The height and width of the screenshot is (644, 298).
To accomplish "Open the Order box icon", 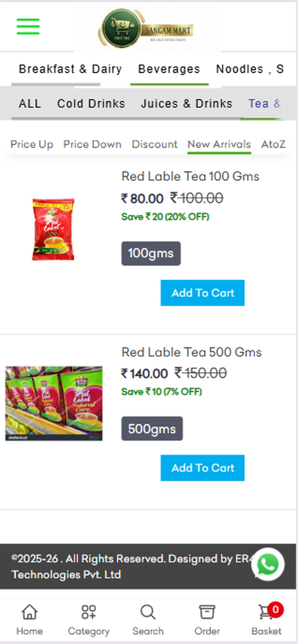I will pos(207,612).
